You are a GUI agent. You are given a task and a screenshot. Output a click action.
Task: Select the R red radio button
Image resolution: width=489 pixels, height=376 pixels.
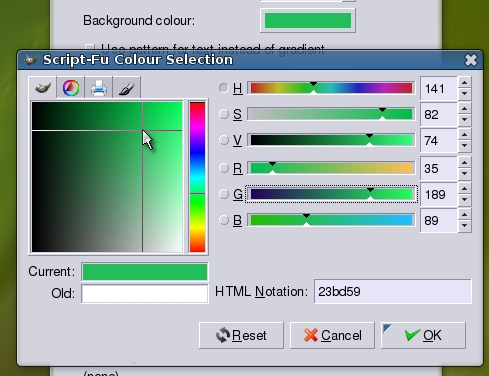click(x=224, y=168)
